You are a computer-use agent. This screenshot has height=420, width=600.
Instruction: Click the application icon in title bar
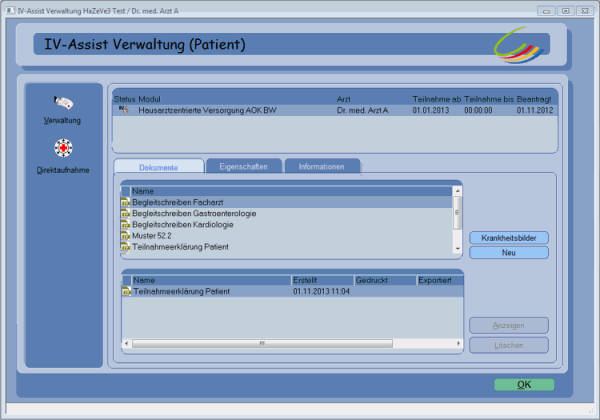pyautogui.click(x=10, y=11)
